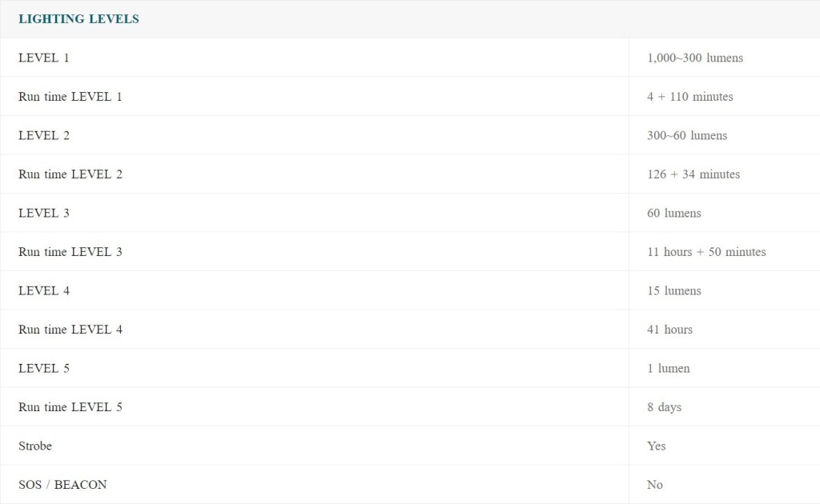Select the LEVEL 2 row label

pos(44,135)
